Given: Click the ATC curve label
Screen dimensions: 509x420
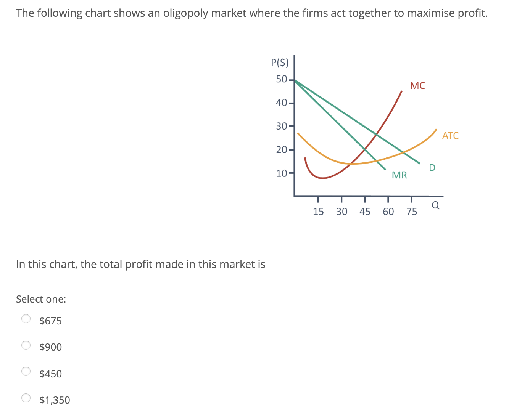Looking at the screenshot, I should click(450, 136).
